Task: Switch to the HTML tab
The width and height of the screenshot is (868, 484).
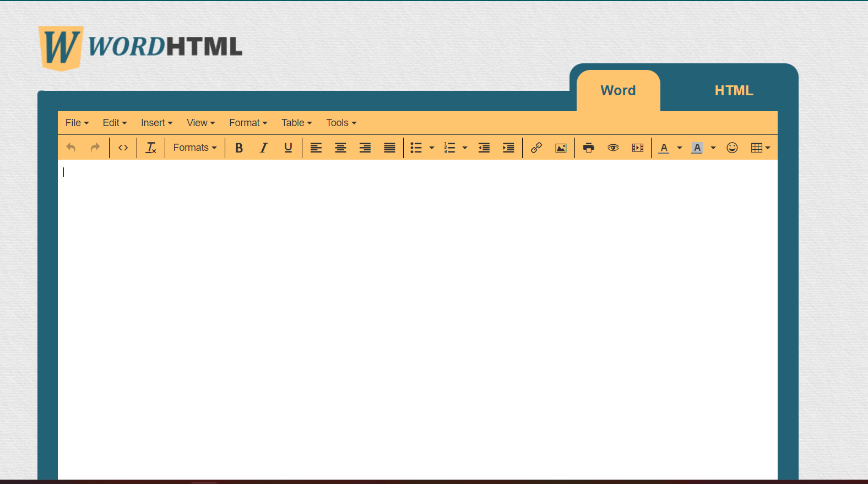Action: pos(734,91)
